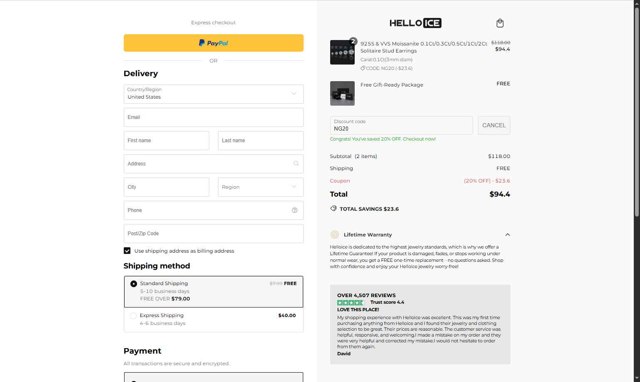Image resolution: width=640 pixels, height=382 pixels.
Task: Click the 'OVER 4,507 REVIEWS' heading
Action: pos(366,295)
